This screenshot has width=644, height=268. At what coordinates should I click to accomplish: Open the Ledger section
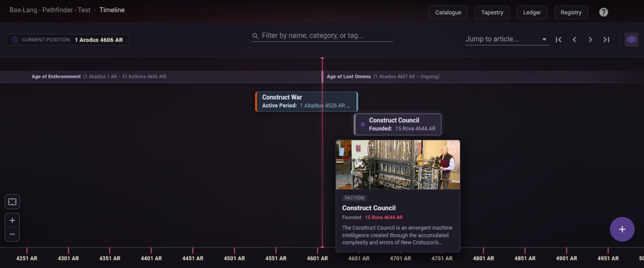[532, 12]
